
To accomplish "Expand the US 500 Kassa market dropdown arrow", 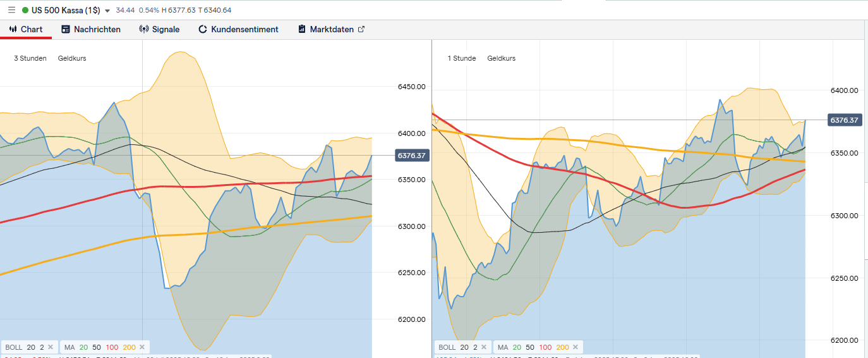I will (x=107, y=11).
